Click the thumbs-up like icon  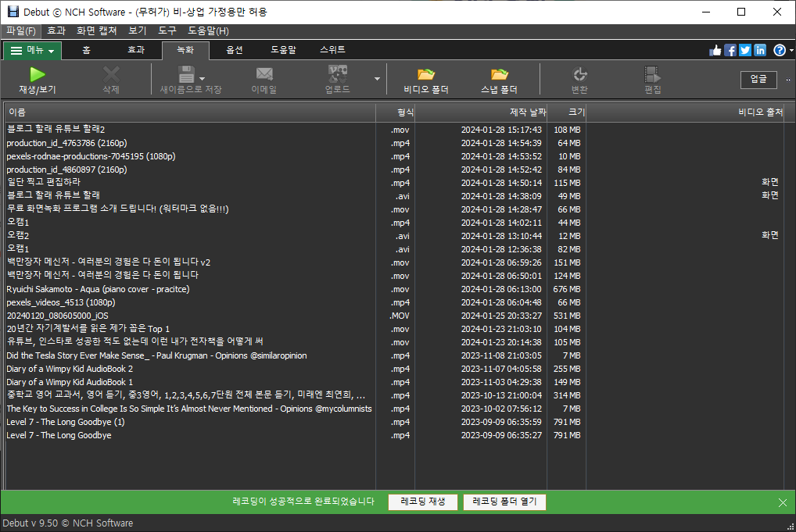click(x=715, y=50)
